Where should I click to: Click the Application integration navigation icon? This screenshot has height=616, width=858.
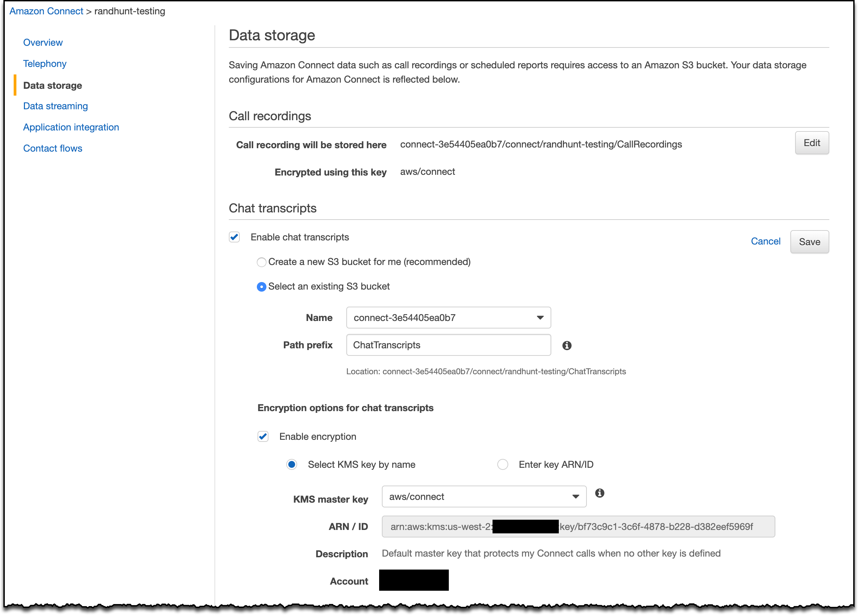(71, 127)
